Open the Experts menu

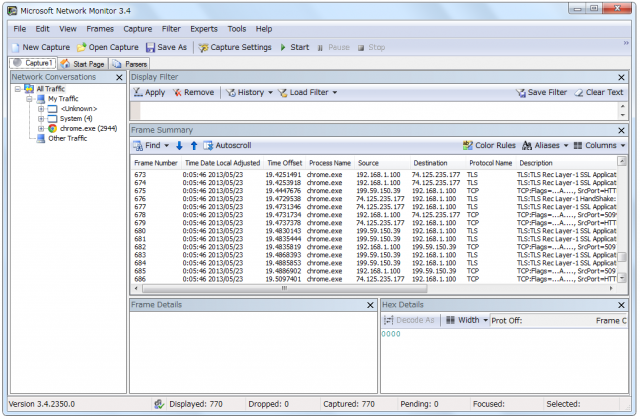point(204,29)
